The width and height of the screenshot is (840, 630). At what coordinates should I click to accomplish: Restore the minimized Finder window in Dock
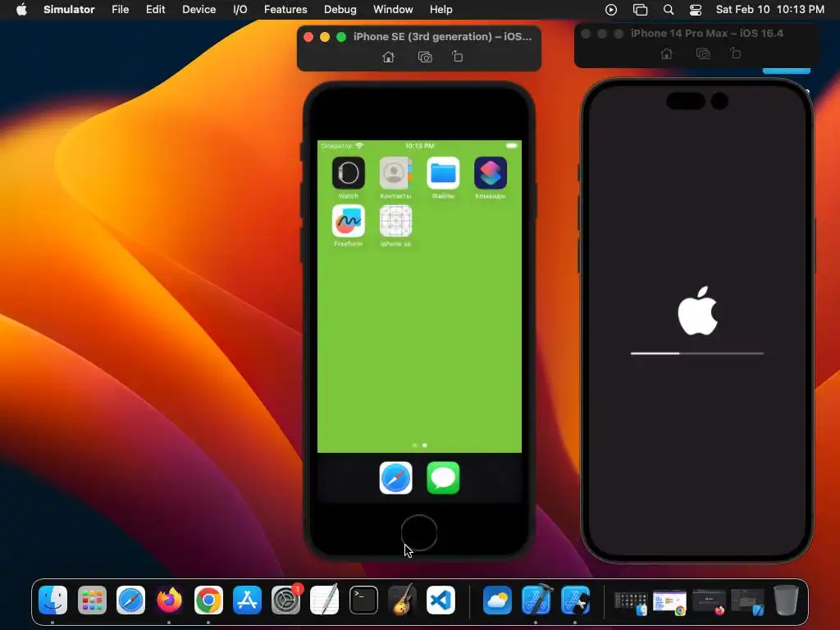(x=631, y=603)
